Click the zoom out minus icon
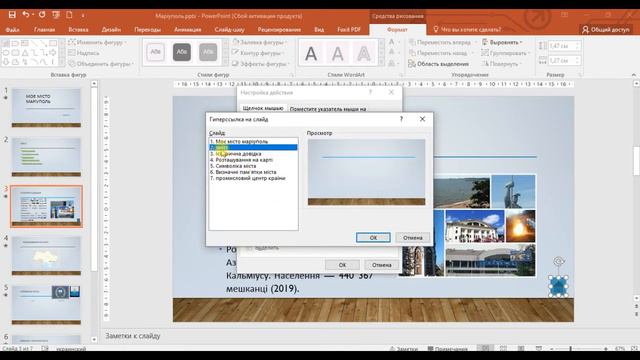Screen dimensions: 640x360 point(552,349)
